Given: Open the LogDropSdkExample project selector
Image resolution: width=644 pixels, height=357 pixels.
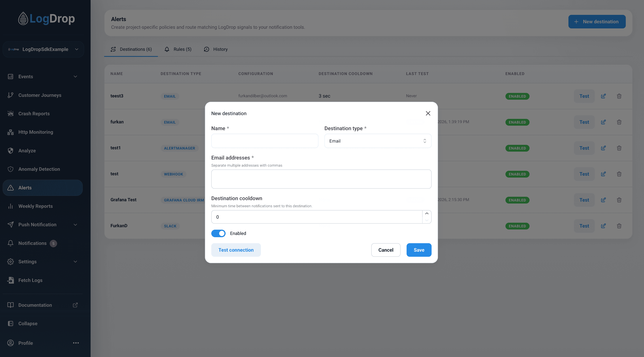Looking at the screenshot, I should pos(43,49).
